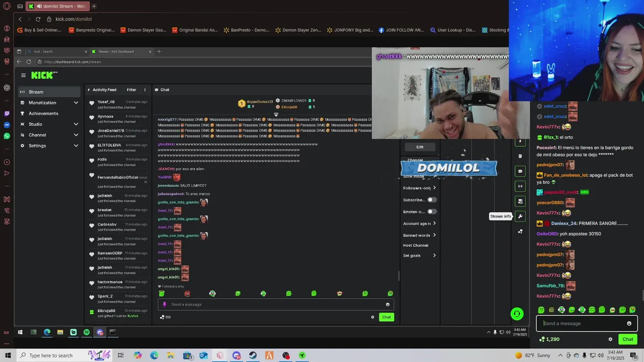
Task: Click the dashboard 'Send a message' field
Action: point(276,304)
